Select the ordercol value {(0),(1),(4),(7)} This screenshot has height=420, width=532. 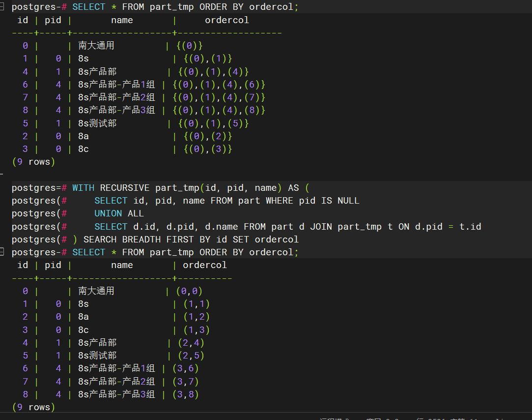pyautogui.click(x=219, y=97)
